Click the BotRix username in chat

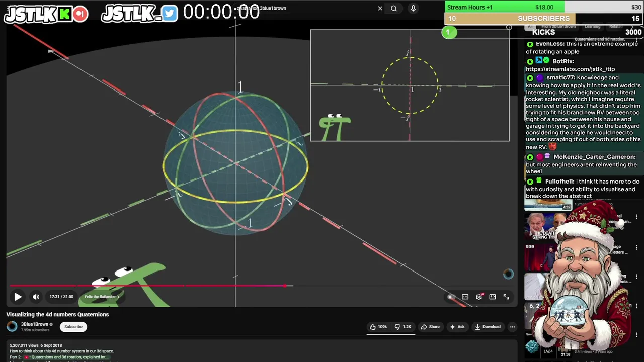click(x=563, y=61)
